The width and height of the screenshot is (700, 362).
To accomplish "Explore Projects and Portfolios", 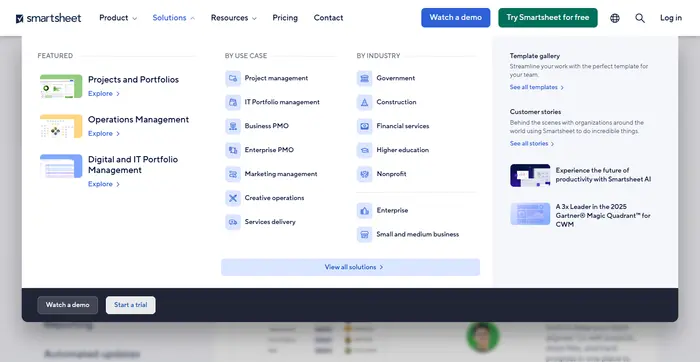I will [104, 94].
